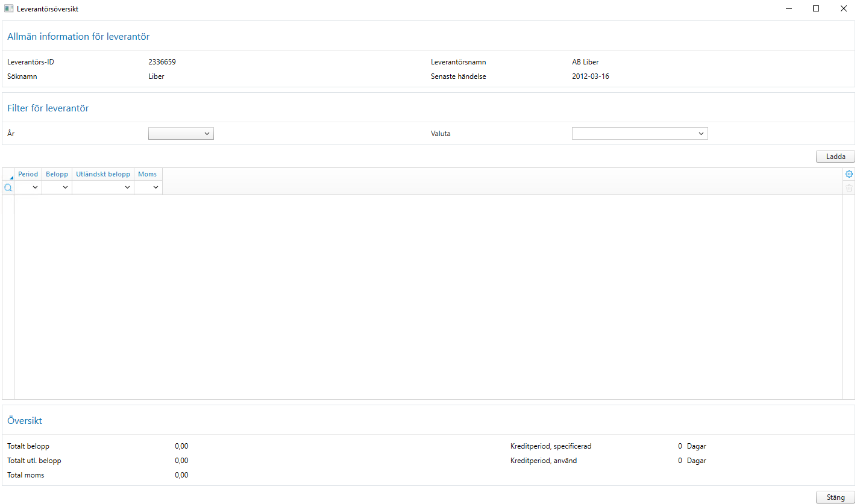Sort the grid by the Moms column header
The image size is (857, 504).
pos(147,174)
